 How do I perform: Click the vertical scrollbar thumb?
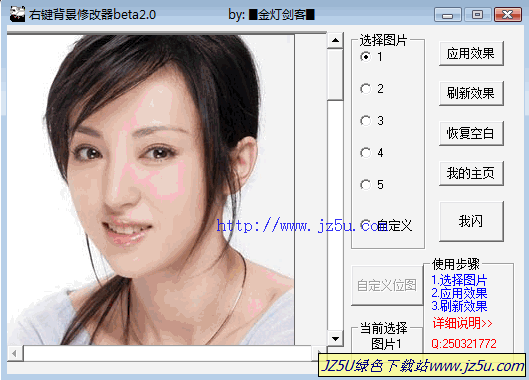[335, 75]
